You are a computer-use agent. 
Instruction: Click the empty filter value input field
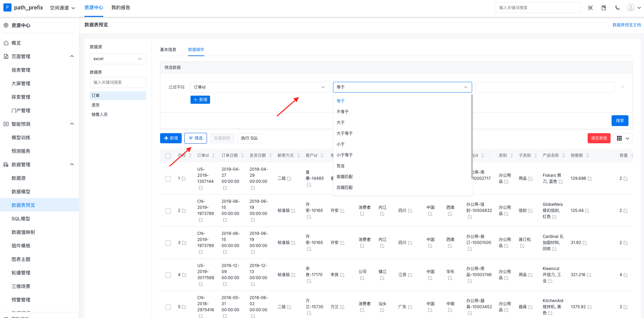[545, 87]
